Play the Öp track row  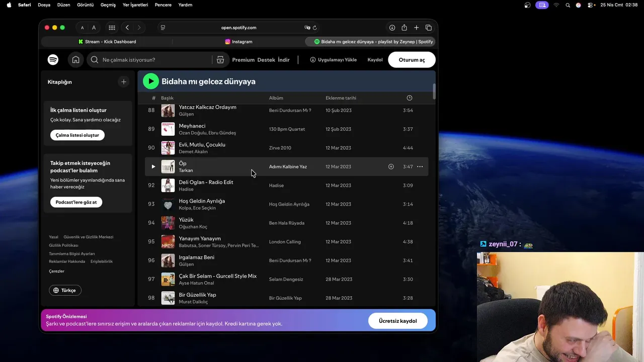tap(153, 166)
